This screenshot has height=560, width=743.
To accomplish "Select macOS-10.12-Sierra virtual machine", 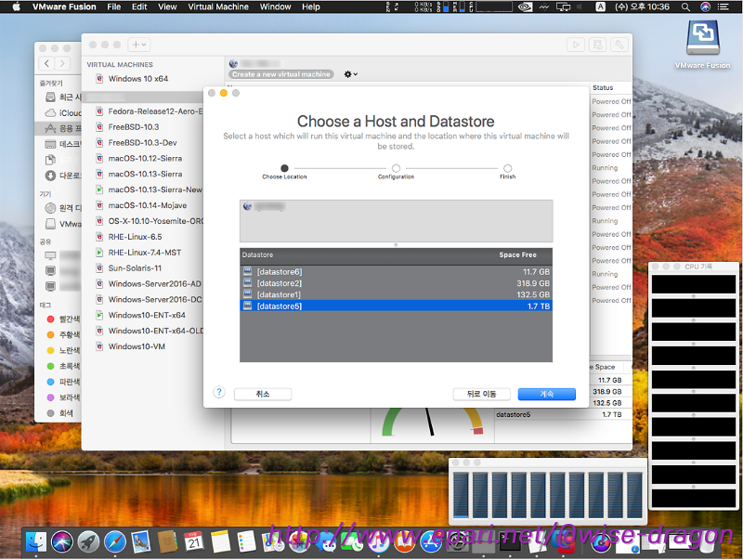I will (x=143, y=158).
